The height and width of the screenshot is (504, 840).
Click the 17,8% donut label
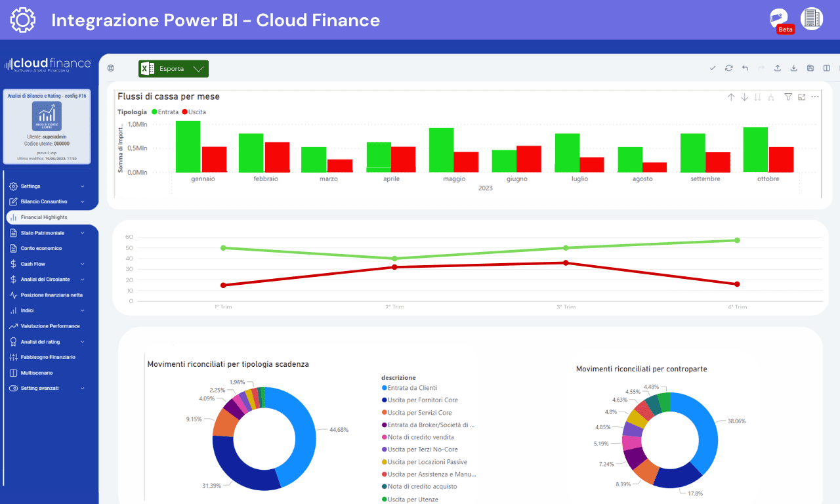(695, 493)
